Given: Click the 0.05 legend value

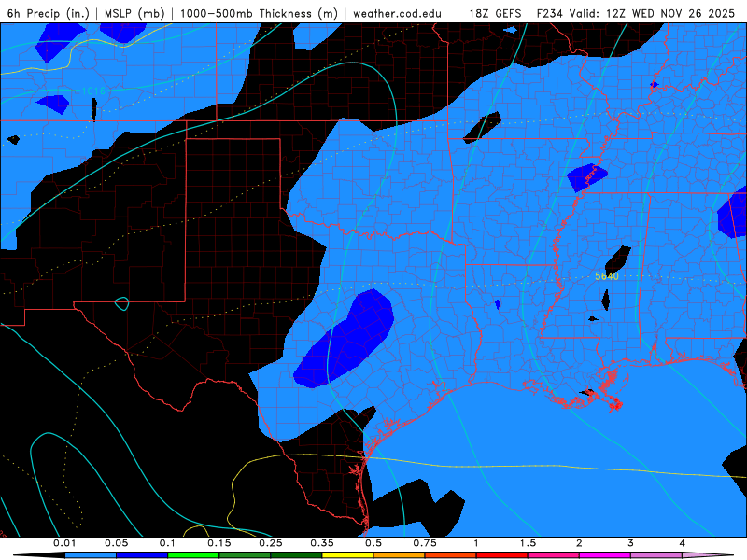Looking at the screenshot, I should pyautogui.click(x=116, y=543).
